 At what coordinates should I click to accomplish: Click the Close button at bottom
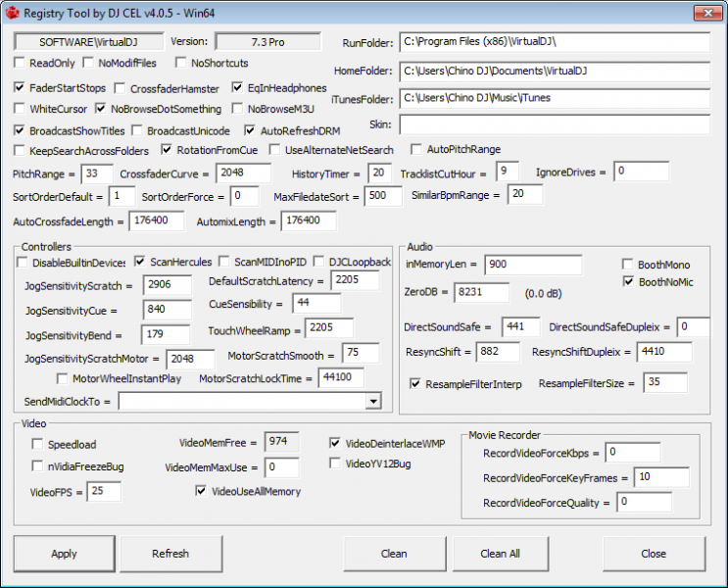[654, 554]
